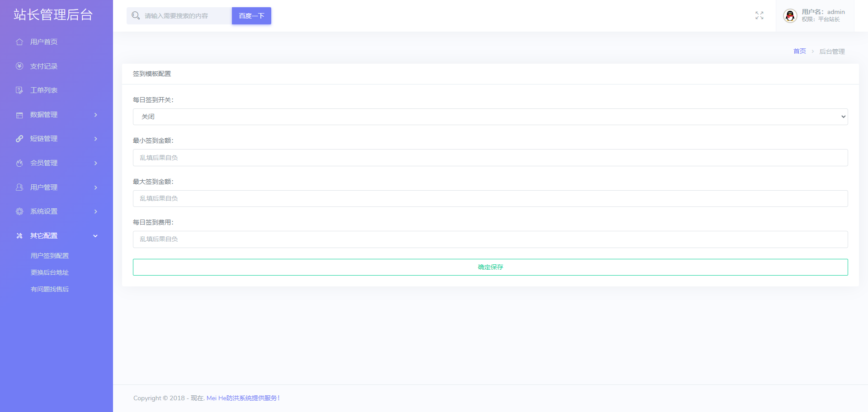Open the 每日签到开关 dropdown

point(490,117)
